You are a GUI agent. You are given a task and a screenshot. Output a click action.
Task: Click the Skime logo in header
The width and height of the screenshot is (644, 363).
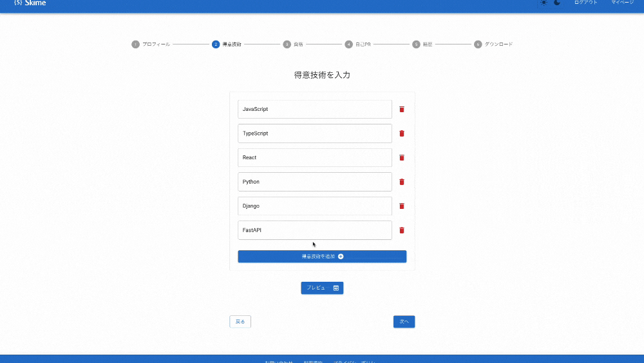pyautogui.click(x=30, y=3)
